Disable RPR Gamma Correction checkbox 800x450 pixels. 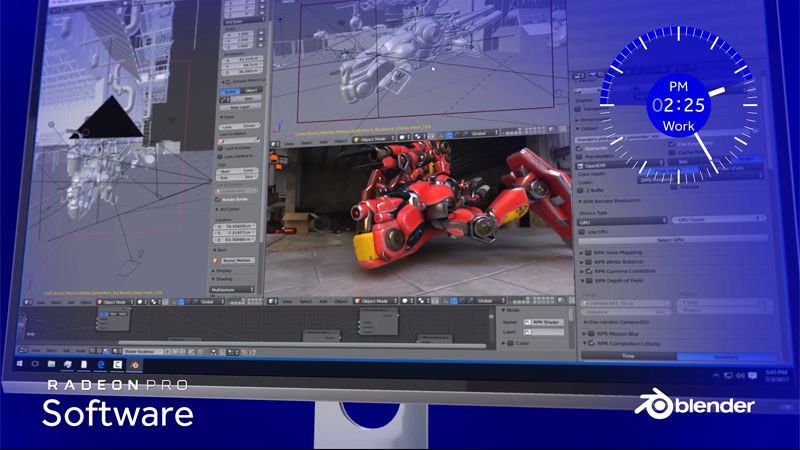tap(589, 271)
